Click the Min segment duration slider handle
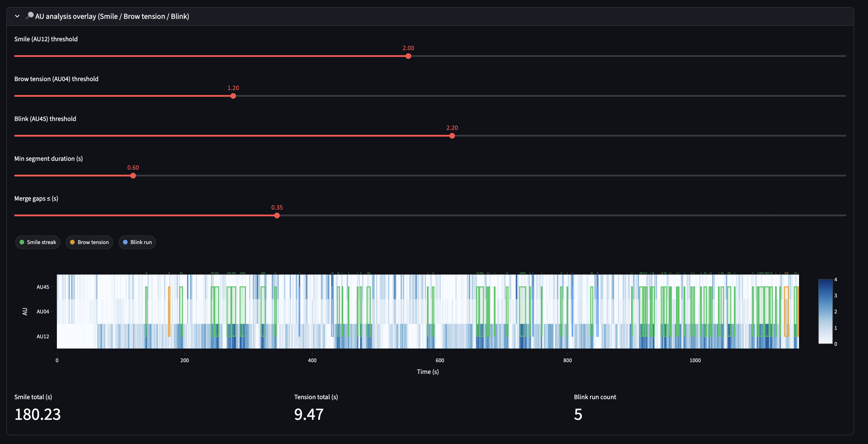Screen dimensions: 868x444 pos(133,176)
